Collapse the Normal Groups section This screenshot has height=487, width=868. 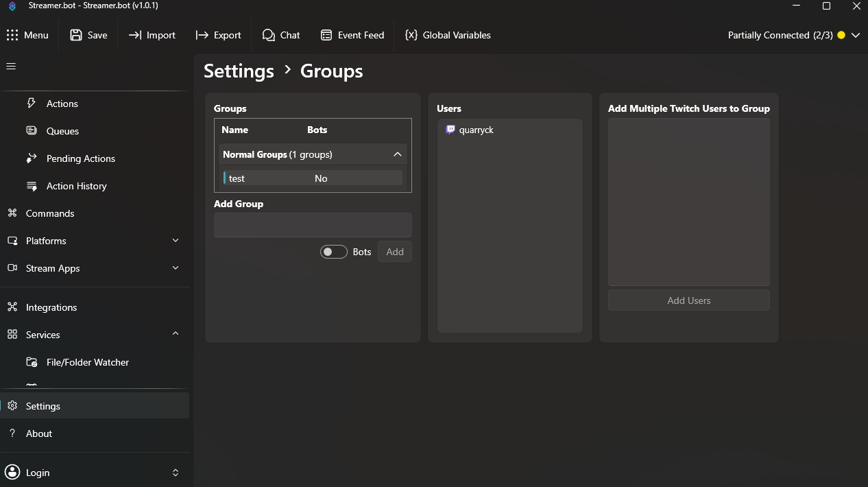click(397, 154)
